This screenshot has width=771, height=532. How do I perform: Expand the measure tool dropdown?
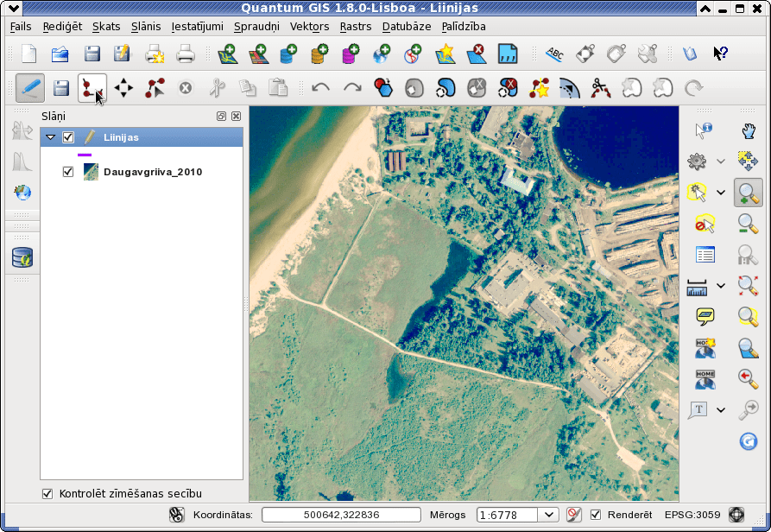pos(721,285)
